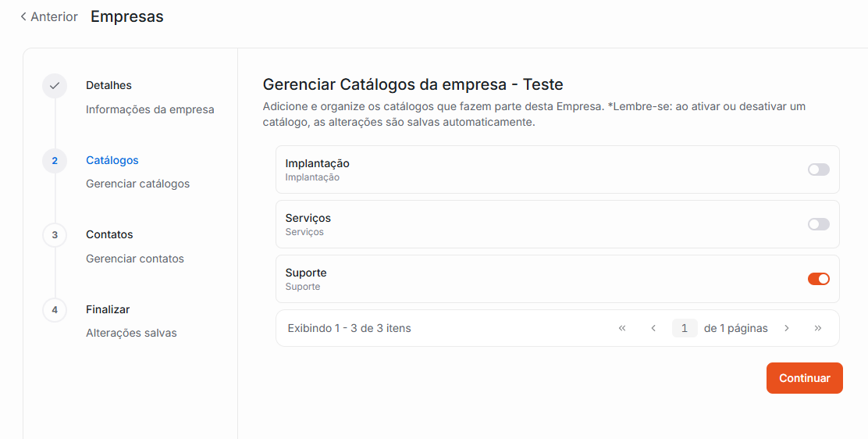Image resolution: width=868 pixels, height=439 pixels.
Task: Click the Gerenciar contatos subtitle text
Action: (x=135, y=259)
